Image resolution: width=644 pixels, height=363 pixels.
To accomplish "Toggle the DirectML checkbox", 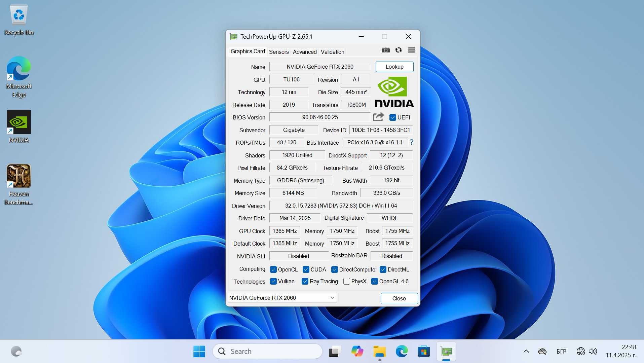I will (383, 269).
